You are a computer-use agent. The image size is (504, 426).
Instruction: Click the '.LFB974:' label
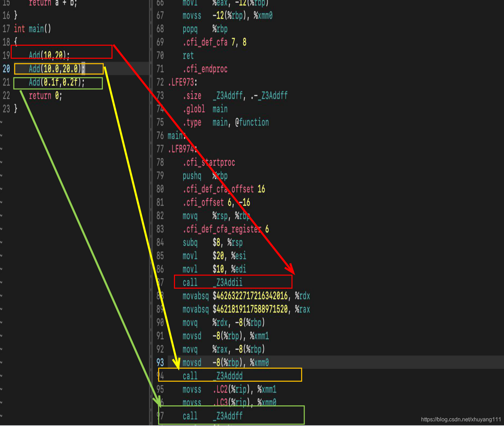point(183,149)
